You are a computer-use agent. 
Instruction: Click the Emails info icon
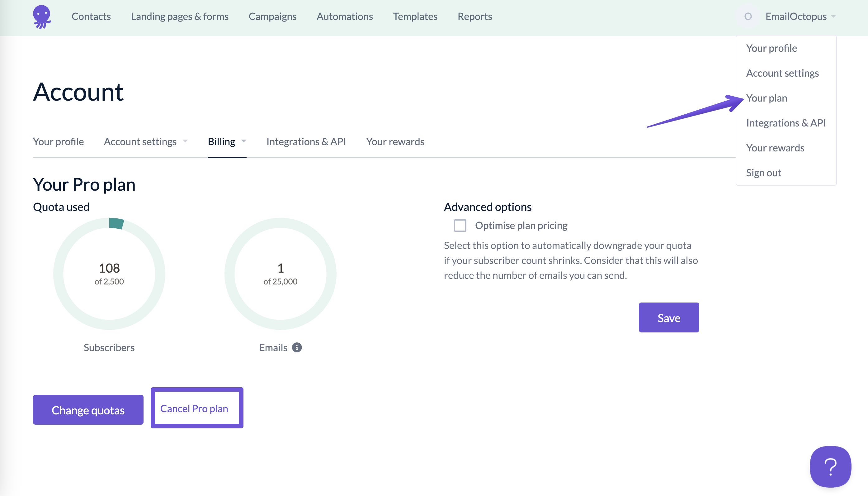tap(297, 347)
